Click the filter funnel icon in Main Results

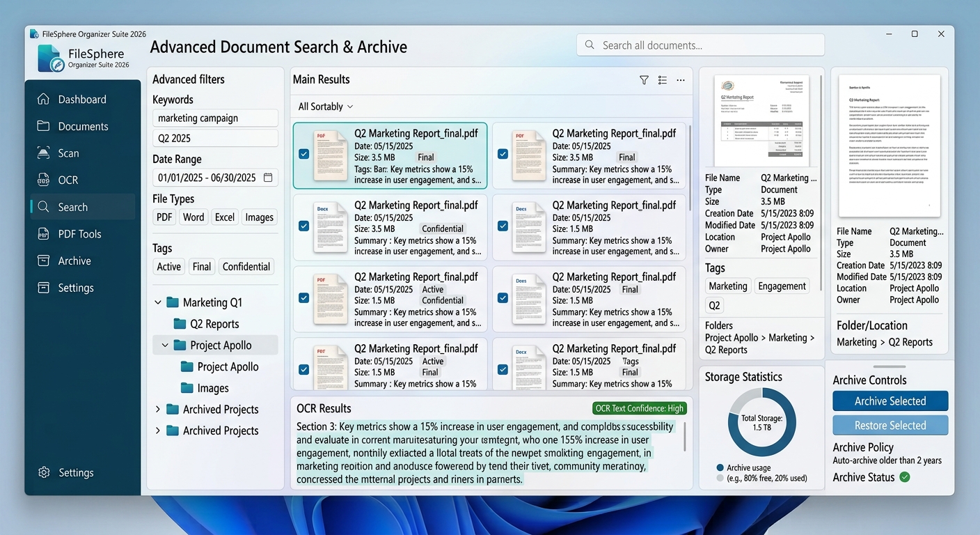point(644,80)
